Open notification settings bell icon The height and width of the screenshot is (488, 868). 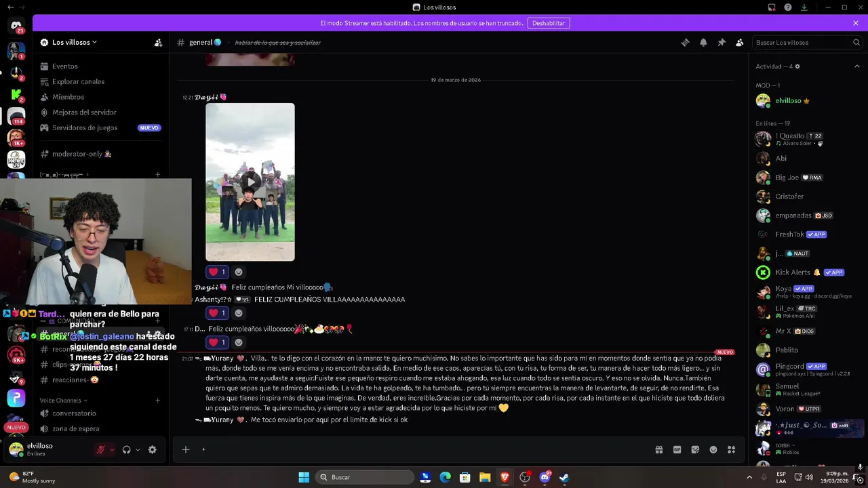703,42
